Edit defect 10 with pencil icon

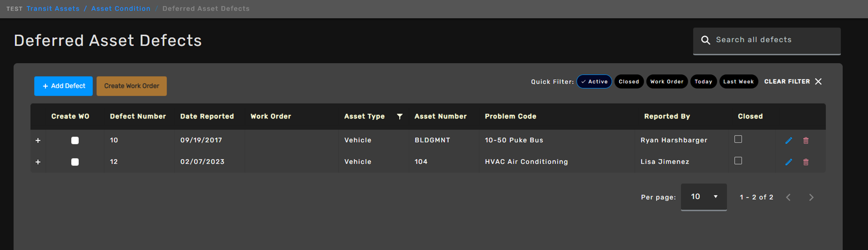tap(789, 141)
